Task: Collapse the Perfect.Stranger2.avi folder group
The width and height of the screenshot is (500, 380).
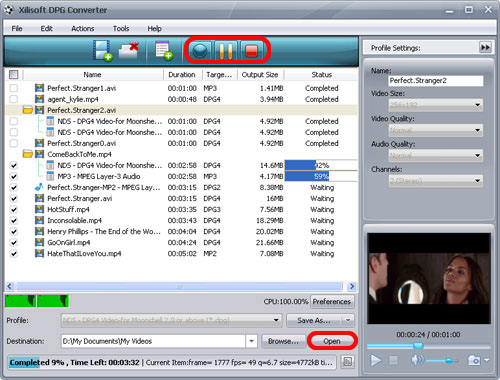Action: (28, 110)
